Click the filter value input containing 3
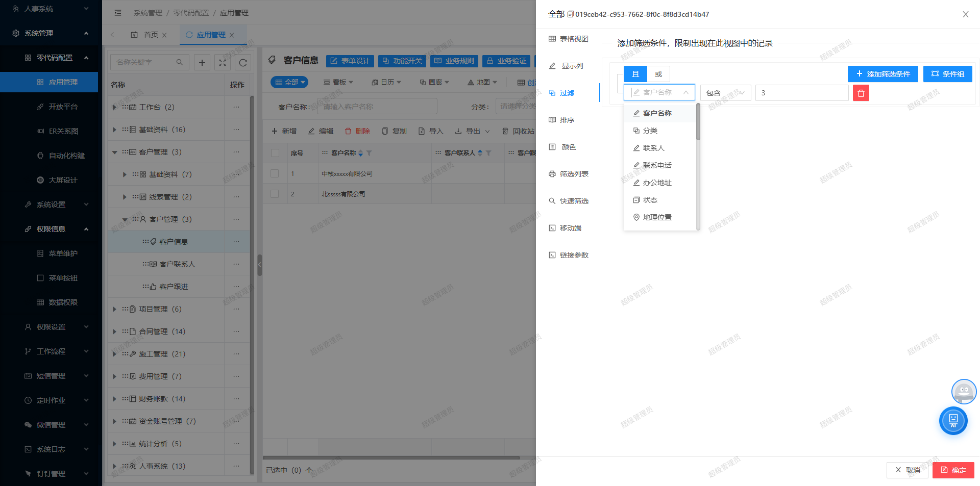Screen dimensions: 980x486 [802, 93]
